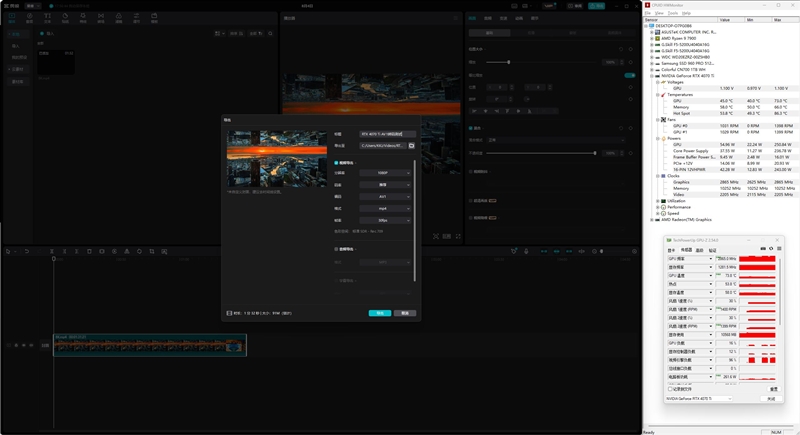Collapse NVIDIA GeForce RTX 4070 Ti node in HWMonitor
The height and width of the screenshot is (435, 800).
pyautogui.click(x=652, y=76)
